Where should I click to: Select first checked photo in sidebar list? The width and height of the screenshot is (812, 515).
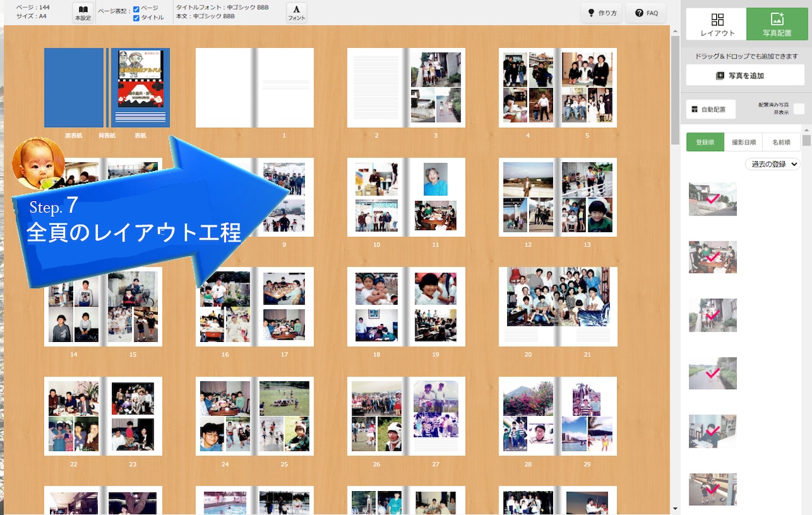tap(713, 199)
